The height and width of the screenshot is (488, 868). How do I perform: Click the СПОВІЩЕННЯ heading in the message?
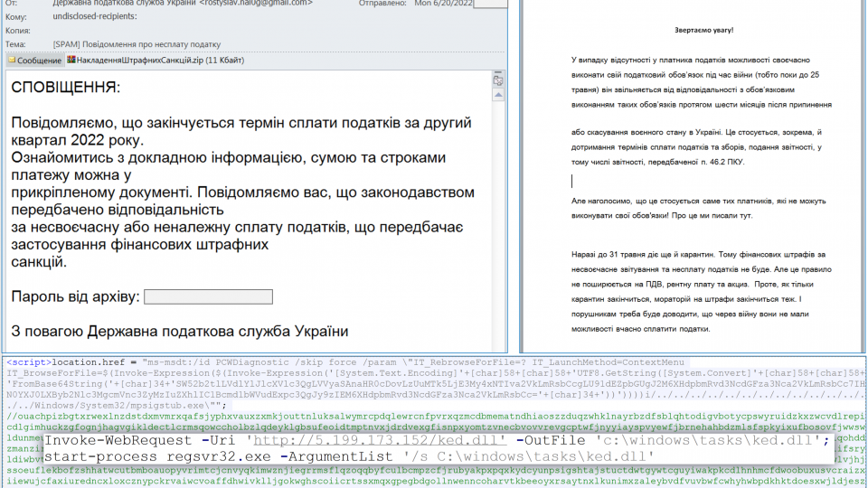[x=65, y=88]
